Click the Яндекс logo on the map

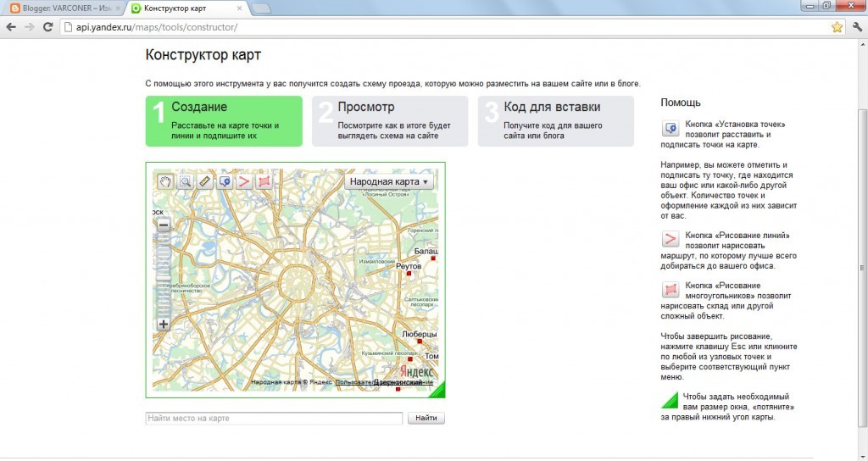(x=416, y=371)
